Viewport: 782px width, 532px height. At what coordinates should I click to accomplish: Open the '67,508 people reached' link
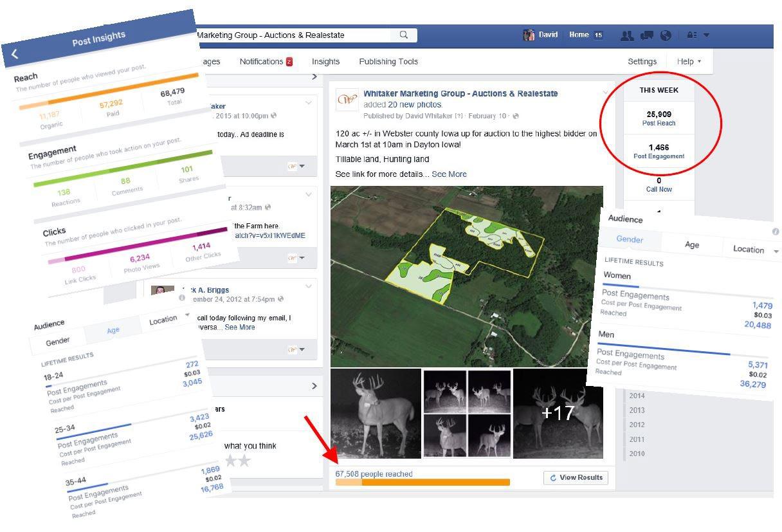click(374, 474)
